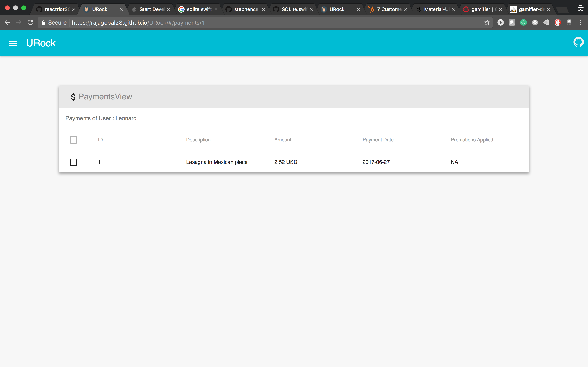Close the reactriot tab
The image size is (588, 367).
tap(74, 9)
